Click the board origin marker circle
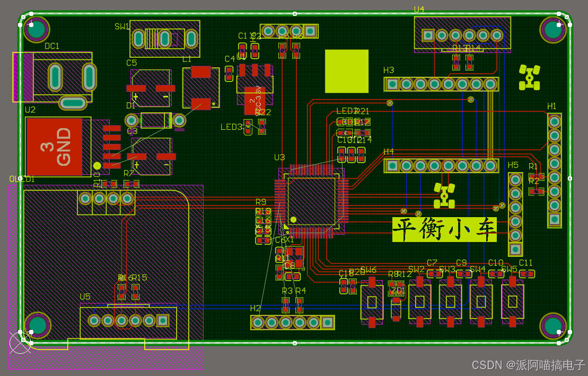The width and height of the screenshot is (588, 376). click(20, 342)
